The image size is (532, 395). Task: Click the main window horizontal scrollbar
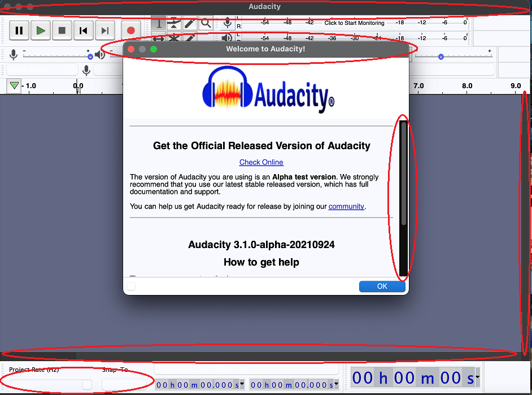pyautogui.click(x=260, y=355)
